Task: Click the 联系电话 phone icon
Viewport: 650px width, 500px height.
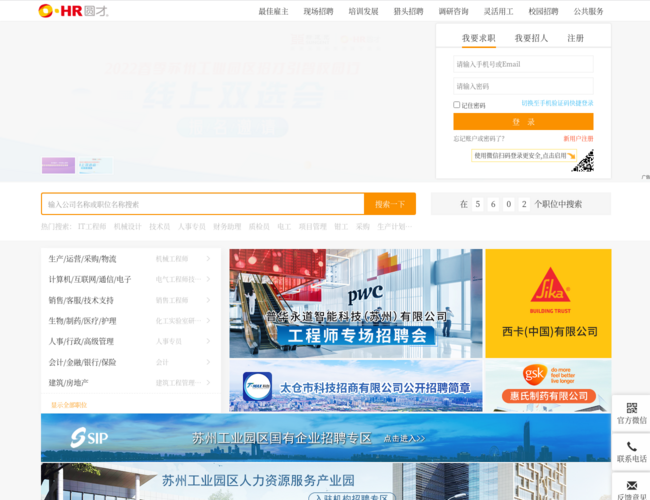Action: (631, 447)
